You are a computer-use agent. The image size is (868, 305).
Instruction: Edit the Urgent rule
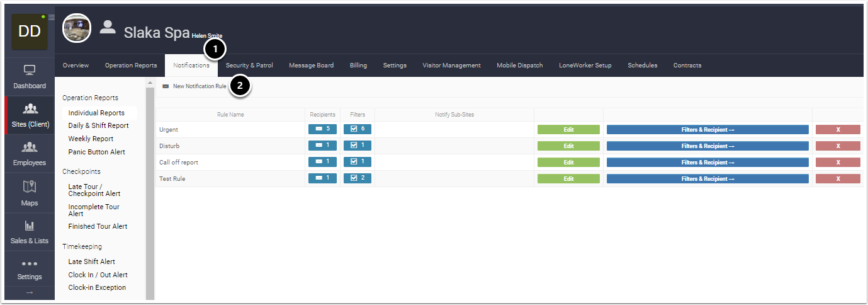click(x=568, y=129)
